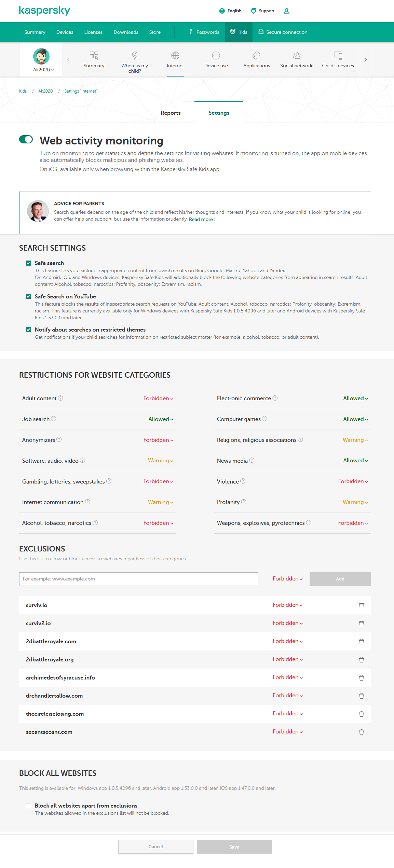This screenshot has width=394, height=868.
Task: Open Gambling, lotteries, sweepstakes restriction dropdown
Action: point(158,481)
